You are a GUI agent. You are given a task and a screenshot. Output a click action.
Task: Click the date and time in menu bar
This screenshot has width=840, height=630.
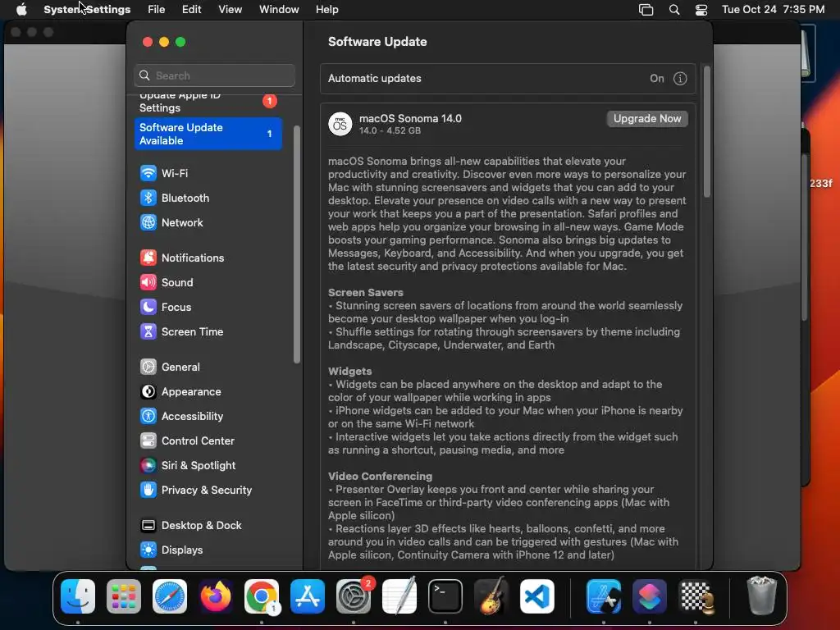773,10
